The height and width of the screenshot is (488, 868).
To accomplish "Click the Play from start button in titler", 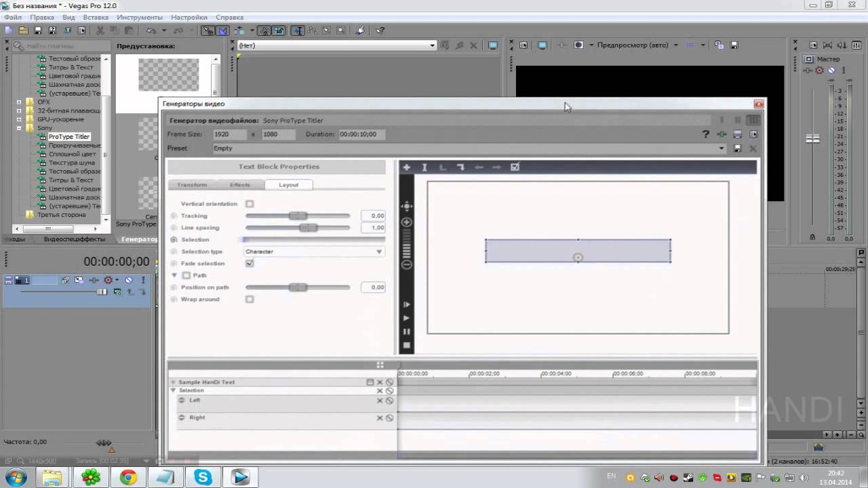I will click(x=407, y=305).
